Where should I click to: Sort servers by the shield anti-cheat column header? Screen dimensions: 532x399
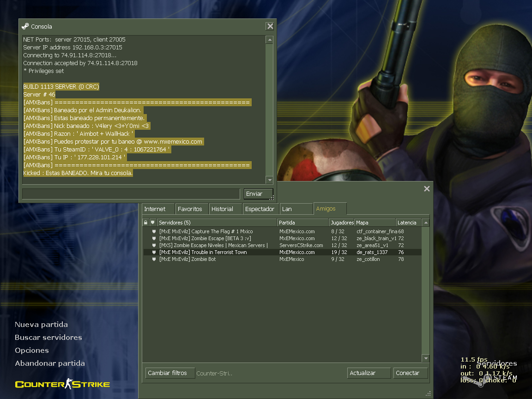(x=153, y=223)
